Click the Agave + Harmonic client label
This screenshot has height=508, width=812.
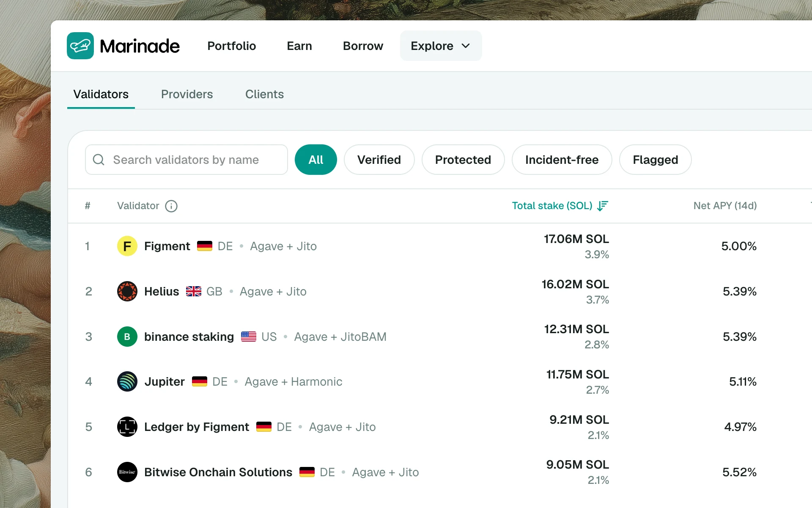click(294, 381)
